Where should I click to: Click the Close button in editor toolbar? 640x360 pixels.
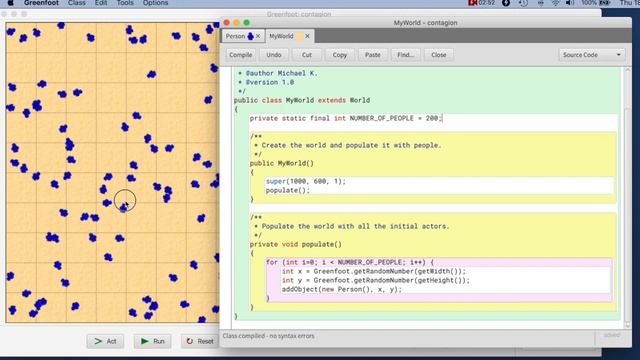[x=439, y=55]
